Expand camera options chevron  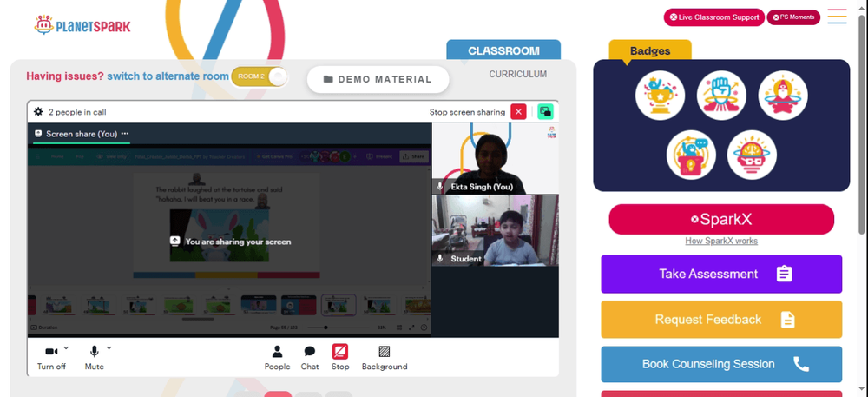coord(66,347)
